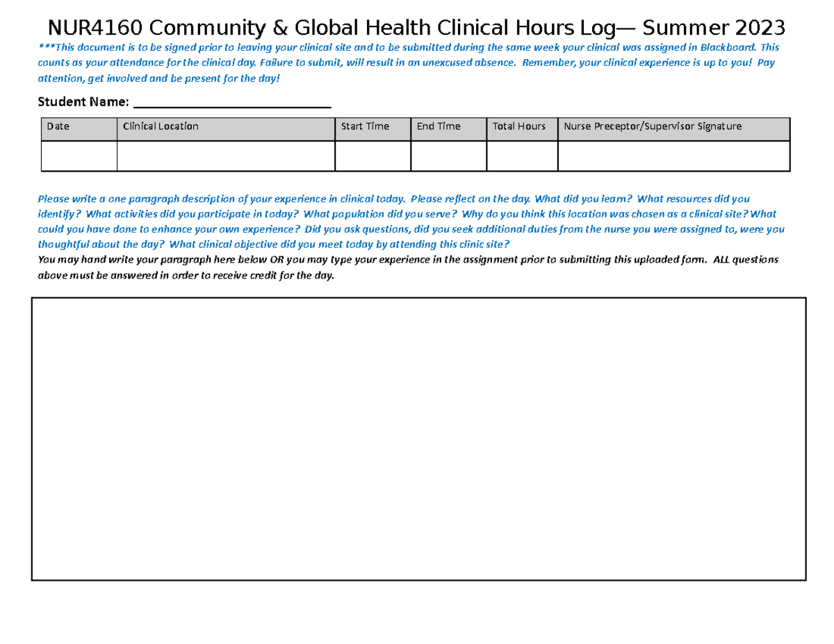Click the empty signature cell
Viewport: 834px width, 644px height.
coord(673,154)
